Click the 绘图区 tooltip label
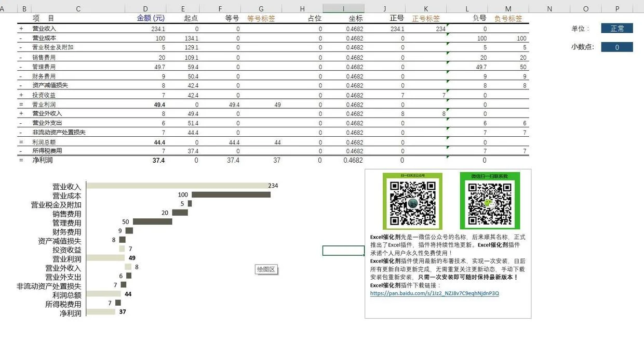 [266, 269]
